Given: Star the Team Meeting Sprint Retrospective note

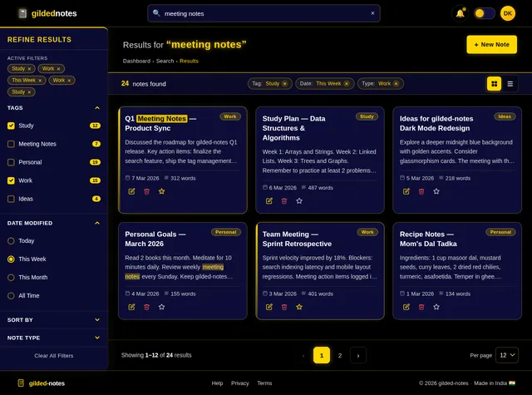Looking at the screenshot, I should (x=298, y=307).
